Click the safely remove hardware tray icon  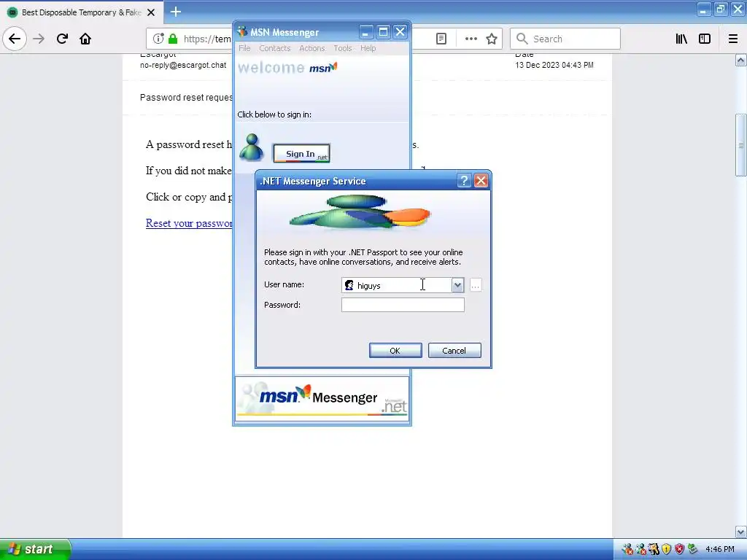(x=693, y=550)
